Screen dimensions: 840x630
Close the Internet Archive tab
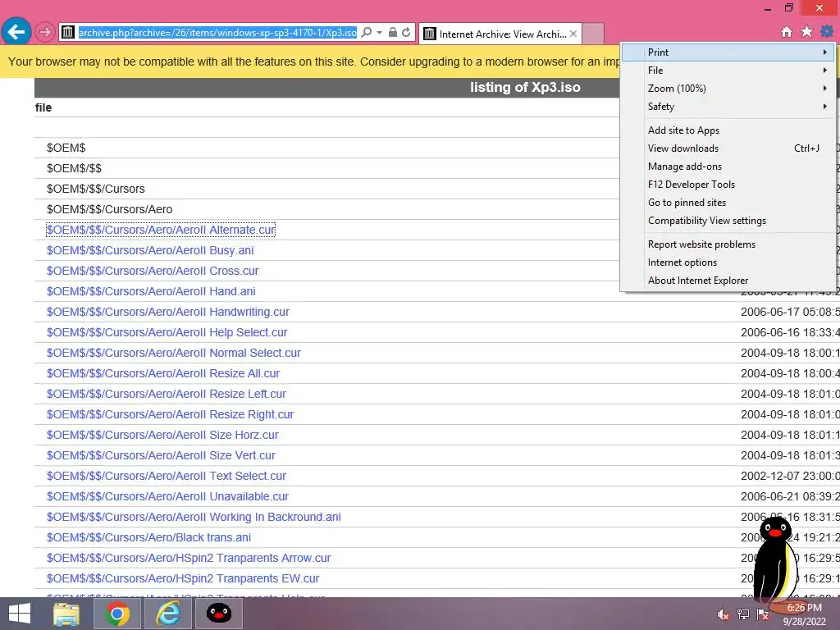point(573,34)
